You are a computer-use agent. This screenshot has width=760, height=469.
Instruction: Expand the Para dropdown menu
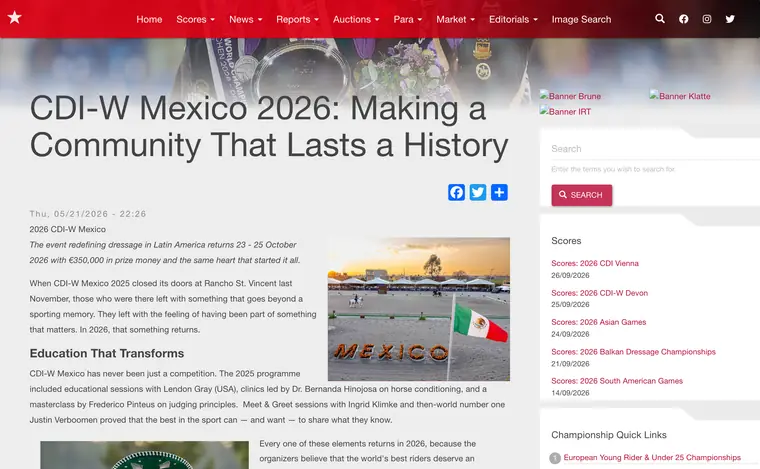[408, 19]
